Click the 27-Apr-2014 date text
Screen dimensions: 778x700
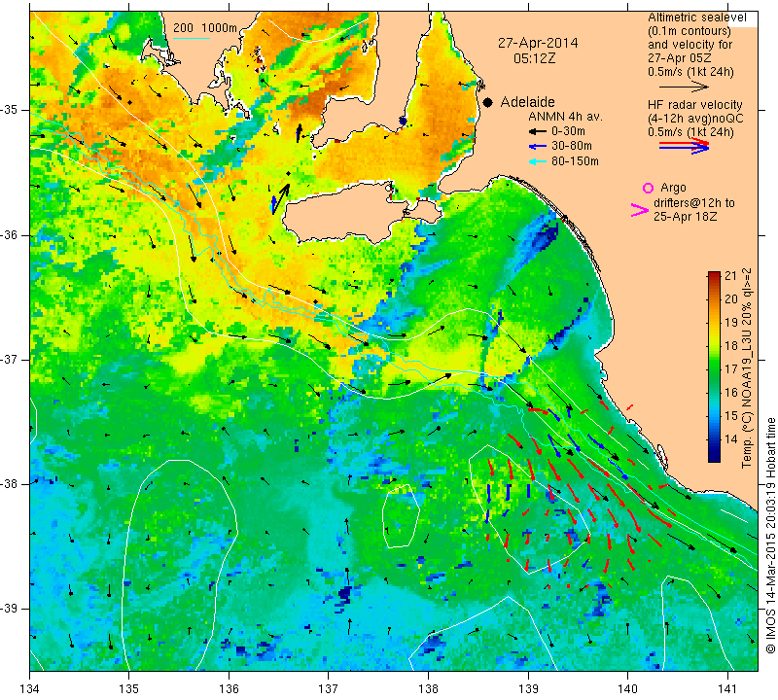tap(538, 43)
